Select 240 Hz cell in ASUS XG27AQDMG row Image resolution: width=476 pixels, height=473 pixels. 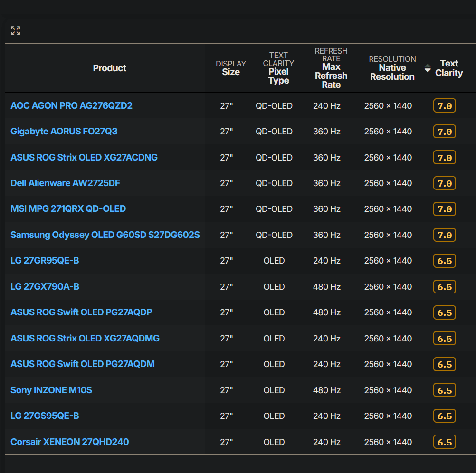[327, 338]
